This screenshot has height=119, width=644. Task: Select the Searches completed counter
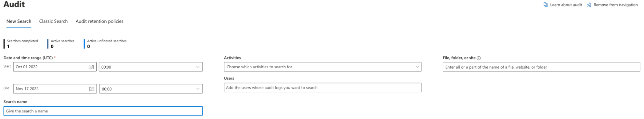(x=21, y=44)
